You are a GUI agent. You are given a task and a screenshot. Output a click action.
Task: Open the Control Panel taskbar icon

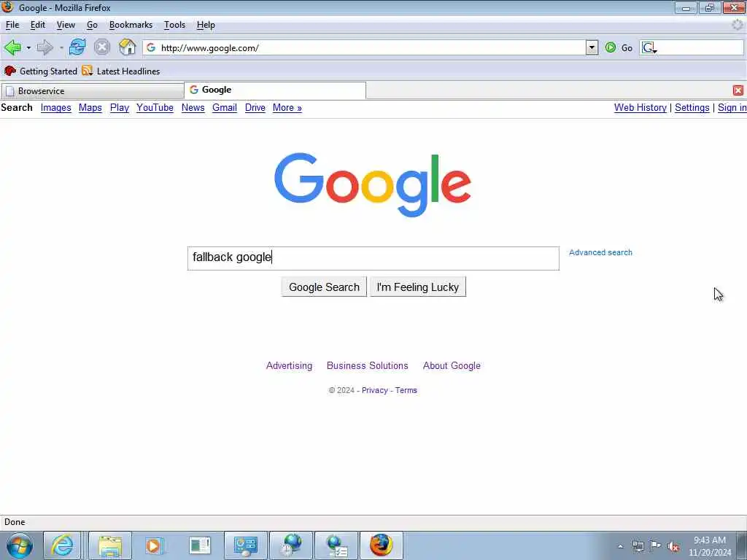246,545
